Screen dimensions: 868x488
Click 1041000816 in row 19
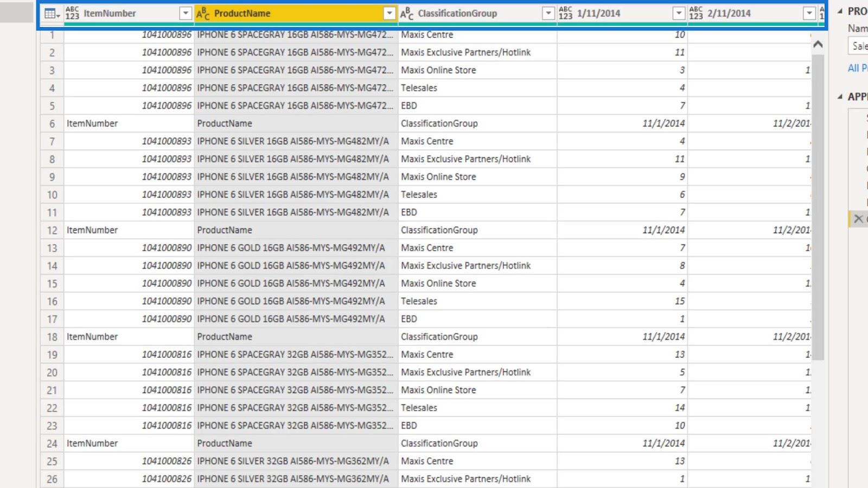click(167, 355)
